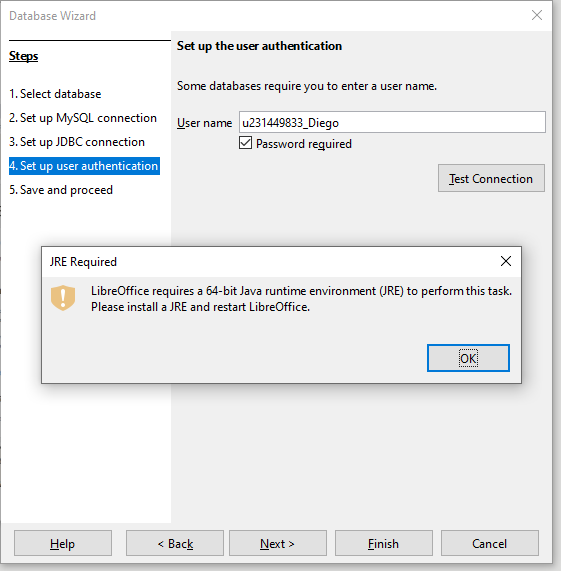The height and width of the screenshot is (571, 561).
Task: Jump to step 5 Save and proceed
Action: tap(61, 190)
